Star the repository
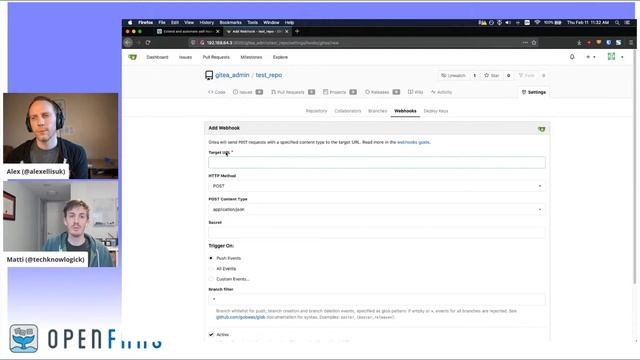Viewport: 640px width, 360px height. tap(491, 76)
